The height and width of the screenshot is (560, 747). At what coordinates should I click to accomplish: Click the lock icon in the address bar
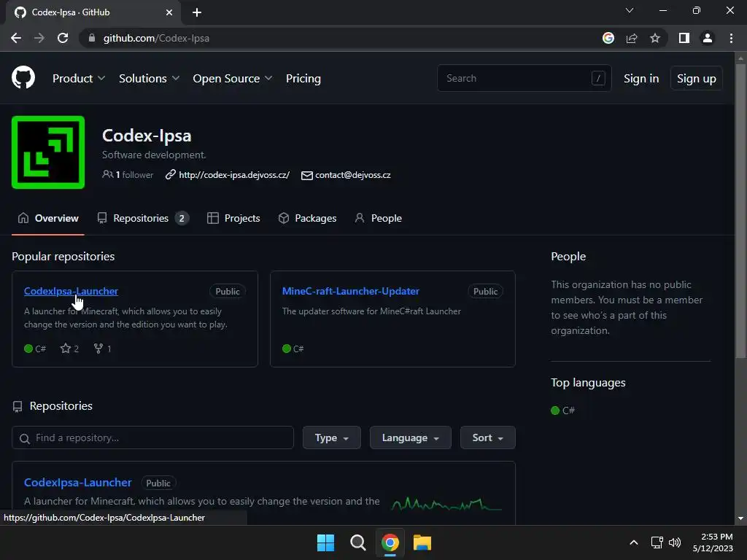coord(91,38)
